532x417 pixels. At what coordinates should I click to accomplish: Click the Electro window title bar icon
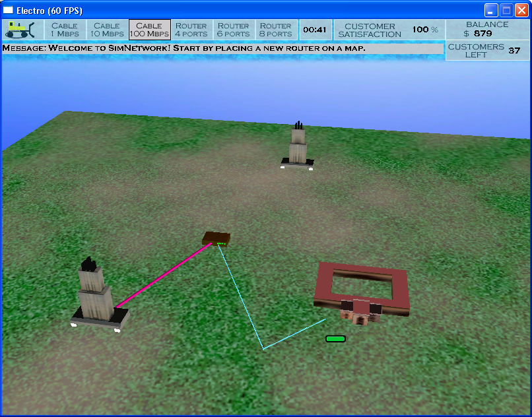pos(9,10)
